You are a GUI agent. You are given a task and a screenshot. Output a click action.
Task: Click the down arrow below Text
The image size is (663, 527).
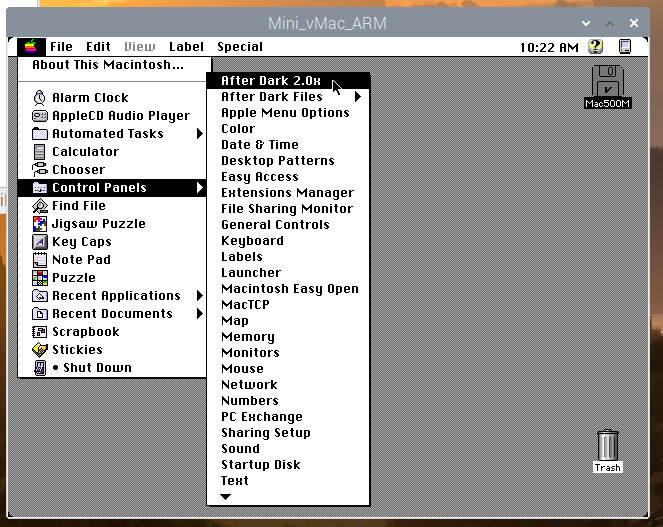click(226, 497)
